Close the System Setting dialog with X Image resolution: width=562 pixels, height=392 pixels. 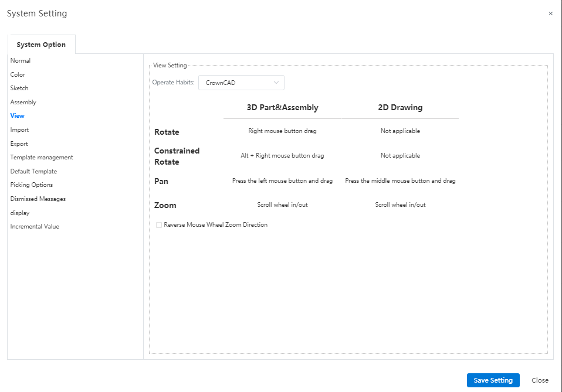pyautogui.click(x=550, y=13)
